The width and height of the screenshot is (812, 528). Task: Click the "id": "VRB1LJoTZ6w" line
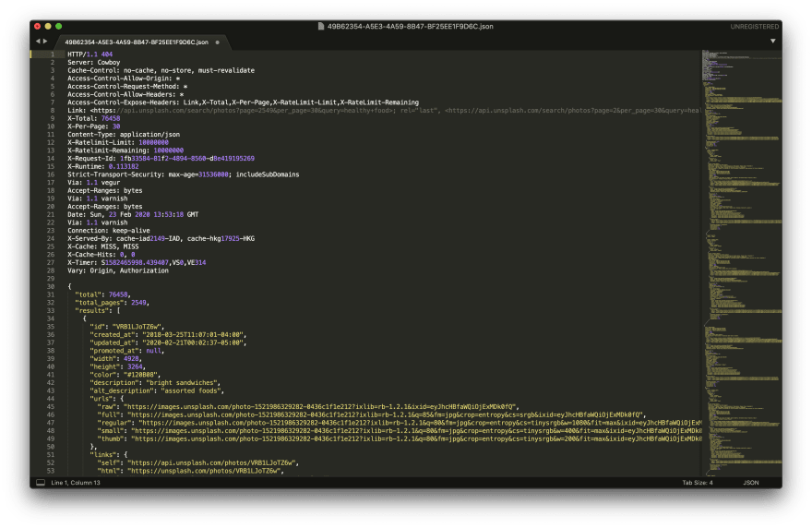(x=127, y=327)
